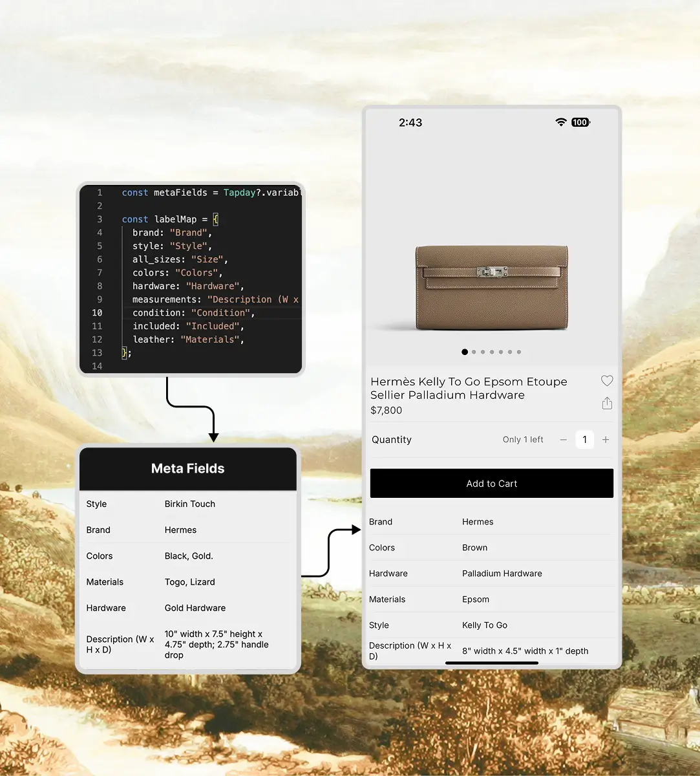This screenshot has width=700, height=776.
Task: Click the Only 1 left notice
Action: click(523, 440)
